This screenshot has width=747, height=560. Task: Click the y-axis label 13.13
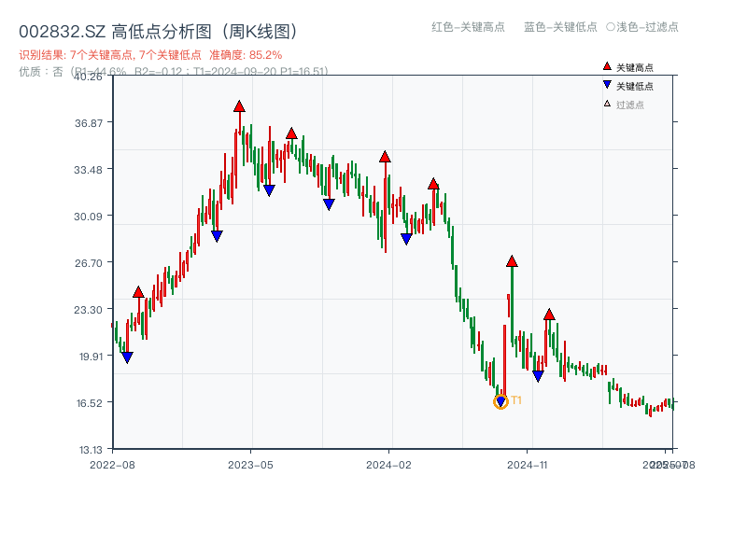(91, 450)
